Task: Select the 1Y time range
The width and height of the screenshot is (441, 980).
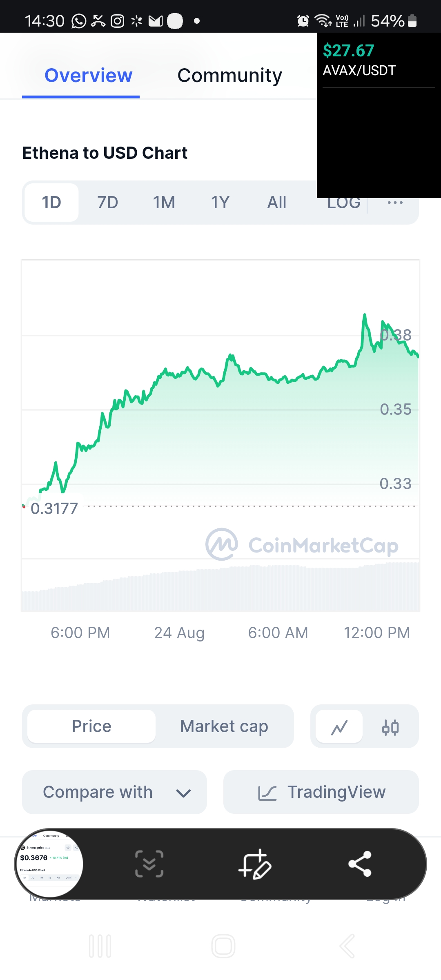Action: [220, 203]
